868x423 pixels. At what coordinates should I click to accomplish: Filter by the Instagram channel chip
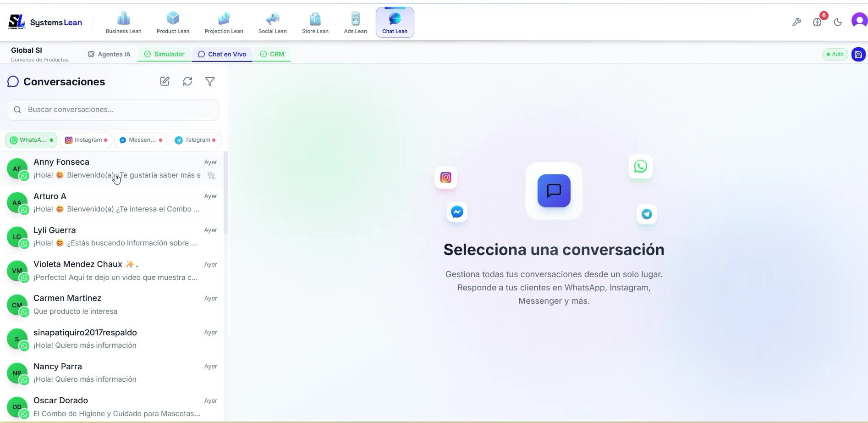pos(86,140)
